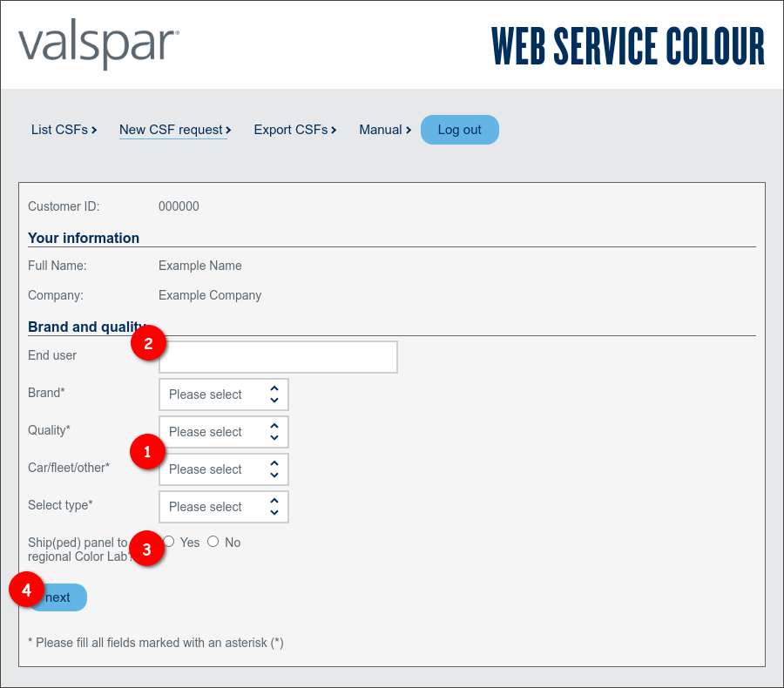Open the List CSFs menu item
Image resolution: width=784 pixels, height=688 pixels.
tap(64, 130)
